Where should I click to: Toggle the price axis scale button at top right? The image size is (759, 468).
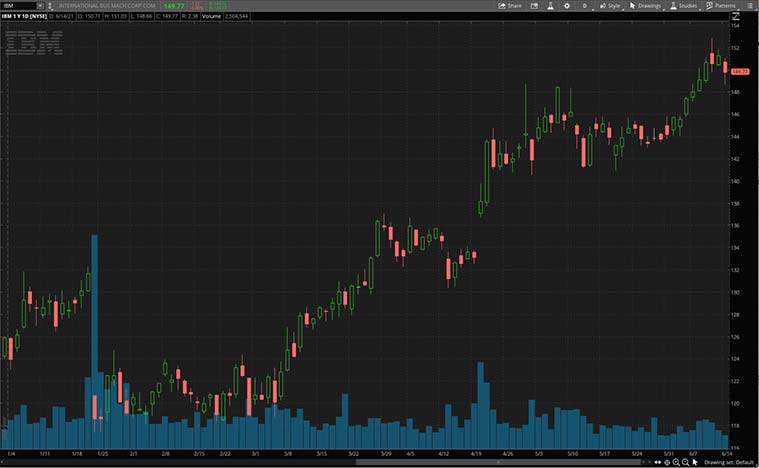(x=737, y=16)
